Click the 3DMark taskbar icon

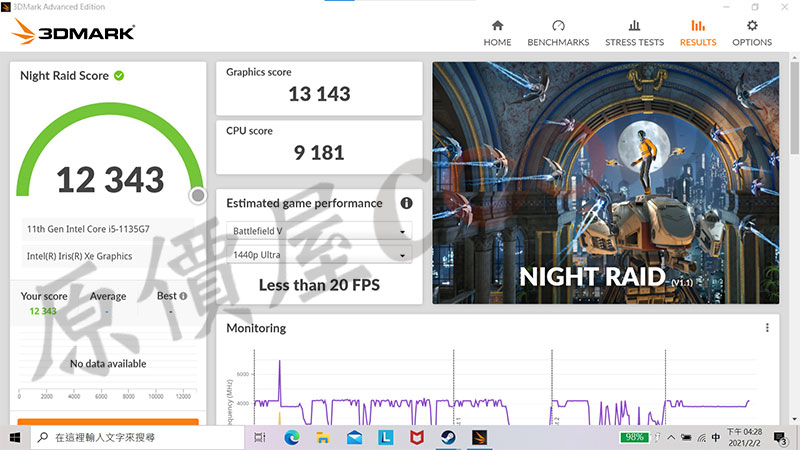tap(479, 438)
